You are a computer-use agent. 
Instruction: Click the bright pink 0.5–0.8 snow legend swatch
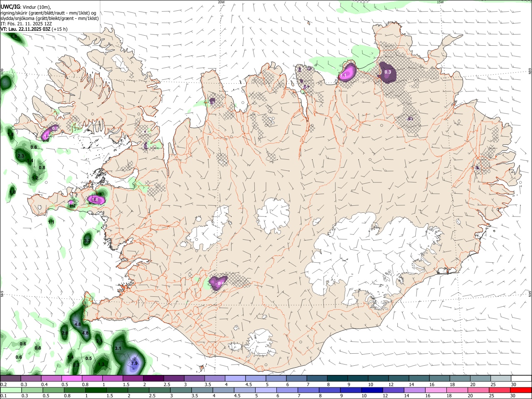tap(71, 378)
